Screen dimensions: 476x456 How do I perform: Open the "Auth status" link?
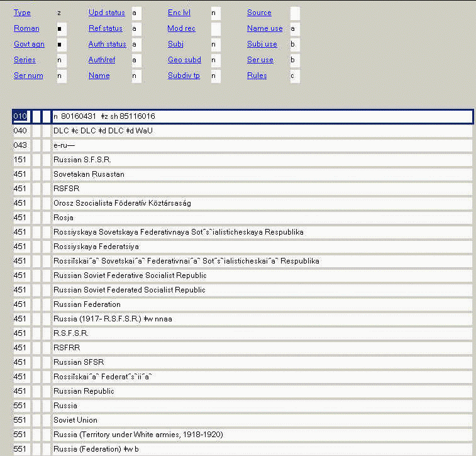(x=107, y=44)
